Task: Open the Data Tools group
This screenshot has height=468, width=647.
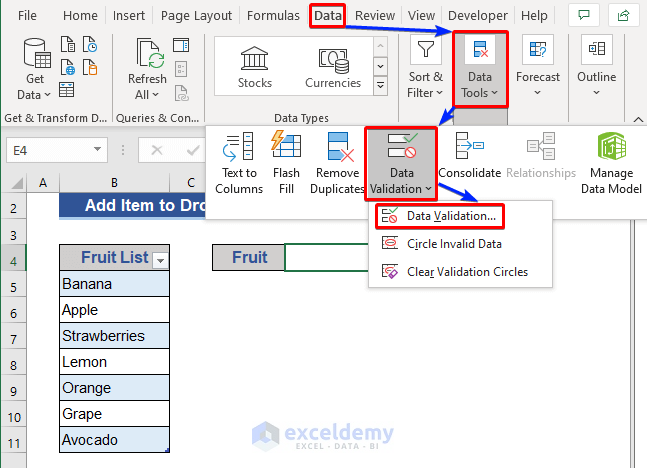Action: (480, 69)
